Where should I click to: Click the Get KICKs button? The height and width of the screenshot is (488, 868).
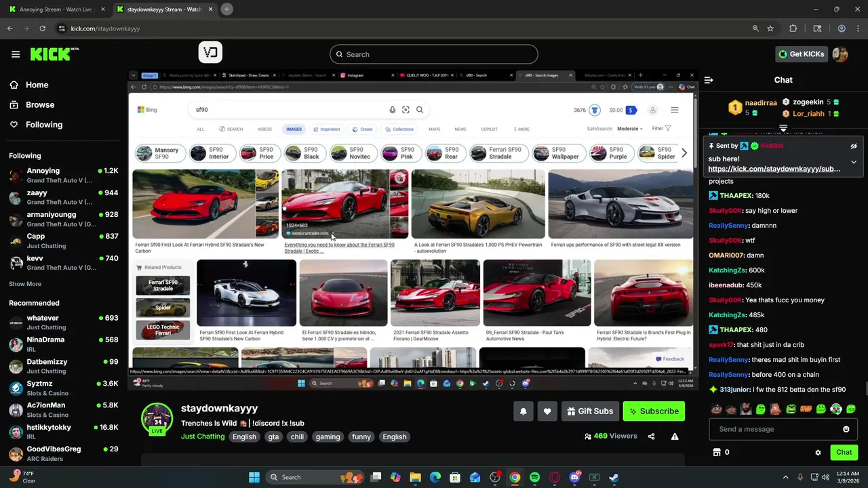coord(801,54)
